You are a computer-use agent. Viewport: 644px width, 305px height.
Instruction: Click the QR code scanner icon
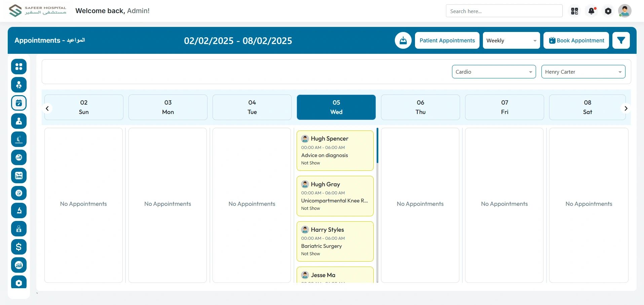coord(574,11)
